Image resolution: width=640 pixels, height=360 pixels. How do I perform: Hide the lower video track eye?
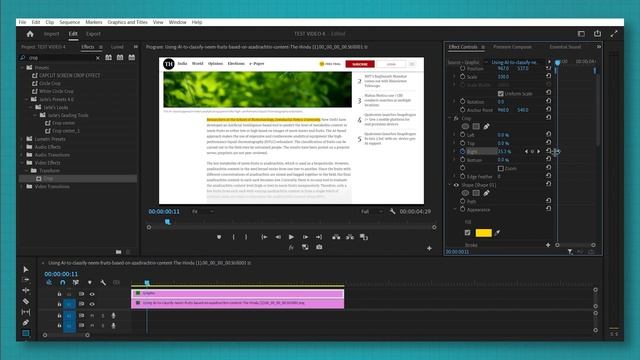click(x=92, y=304)
